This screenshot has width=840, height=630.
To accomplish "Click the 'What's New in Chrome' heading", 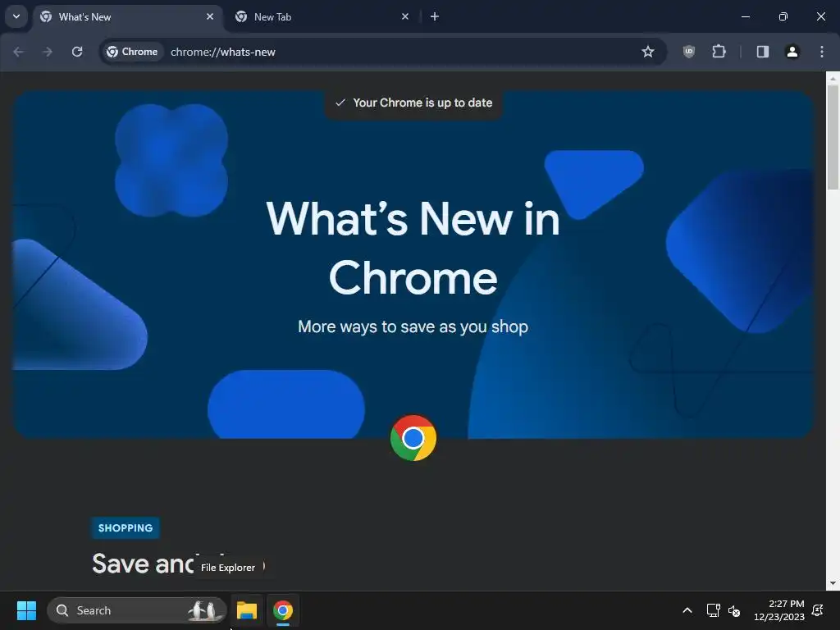I will (x=413, y=248).
